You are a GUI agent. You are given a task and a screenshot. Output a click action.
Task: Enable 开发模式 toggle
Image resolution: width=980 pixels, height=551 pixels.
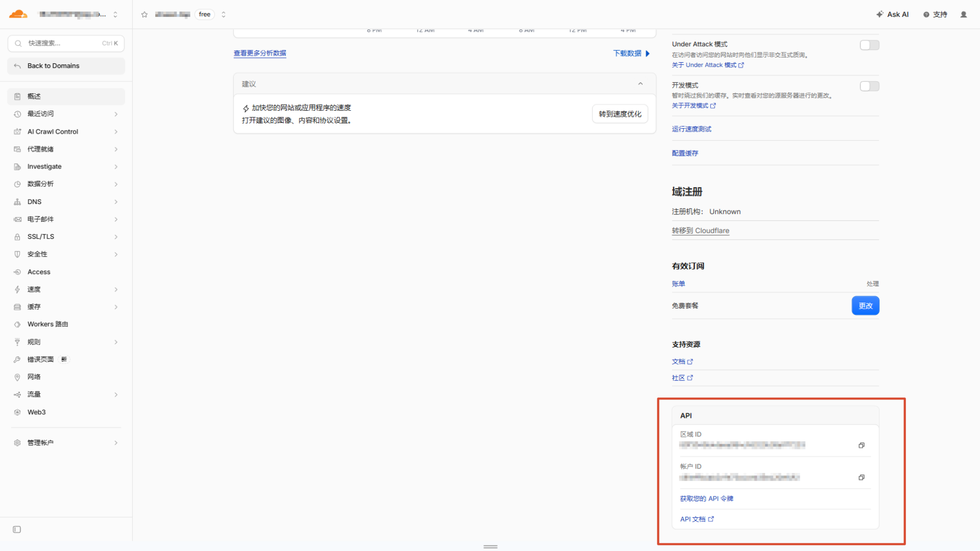[869, 86]
